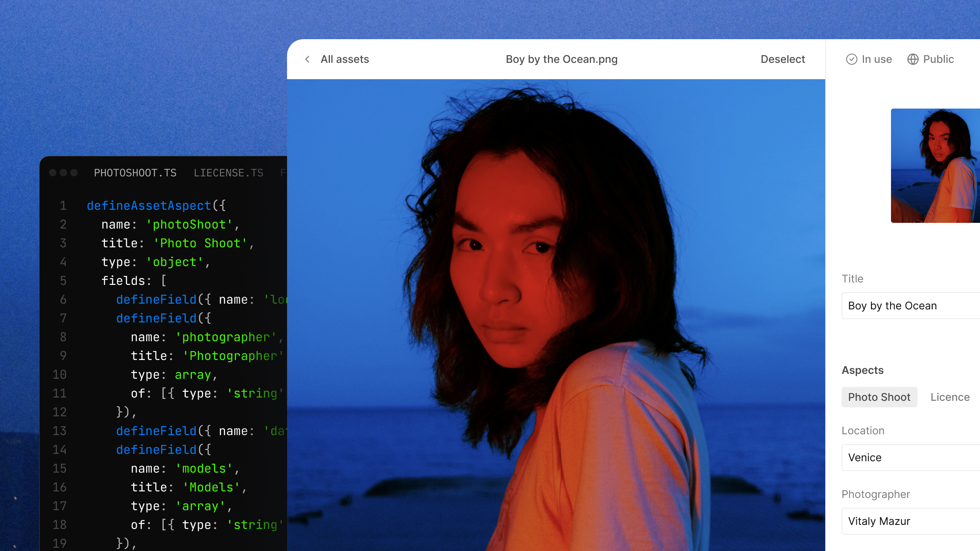
Task: Click the Deselect button
Action: click(x=783, y=59)
